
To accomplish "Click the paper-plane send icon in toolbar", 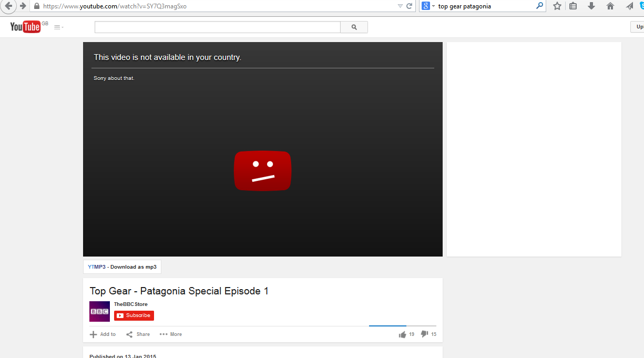I will (x=629, y=6).
